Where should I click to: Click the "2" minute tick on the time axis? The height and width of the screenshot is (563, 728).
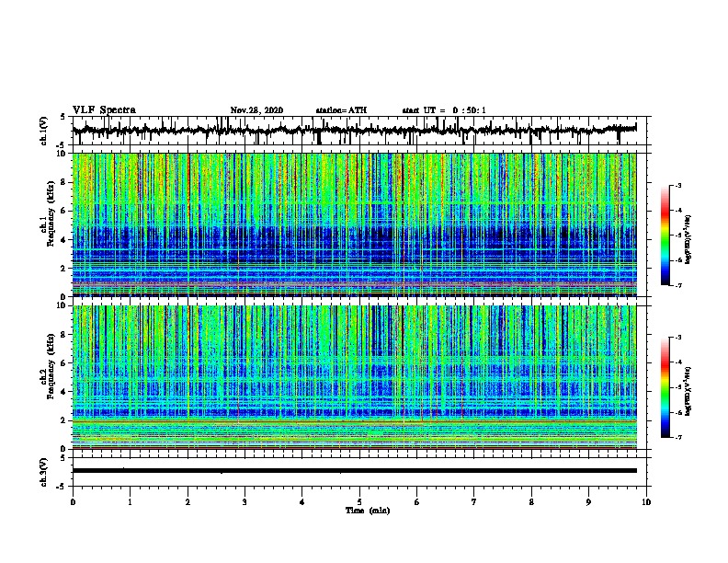[188, 502]
